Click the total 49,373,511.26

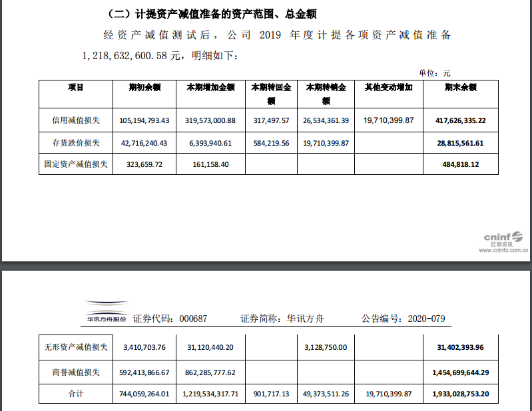pos(326,394)
